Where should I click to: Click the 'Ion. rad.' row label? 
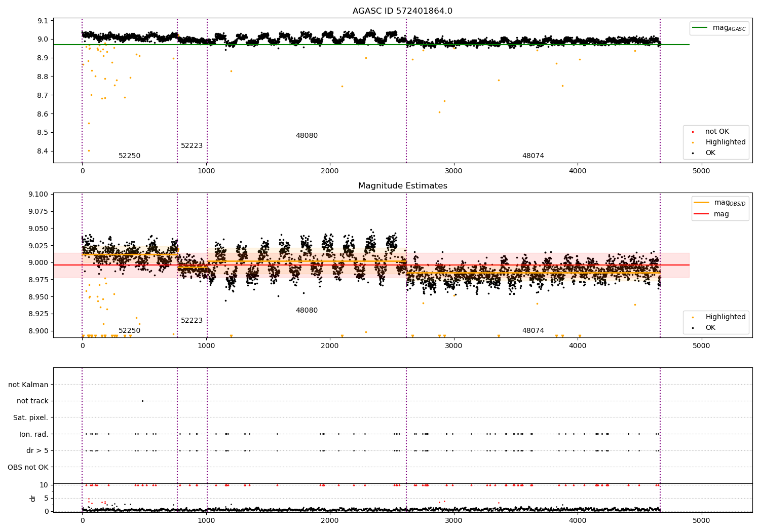point(34,434)
